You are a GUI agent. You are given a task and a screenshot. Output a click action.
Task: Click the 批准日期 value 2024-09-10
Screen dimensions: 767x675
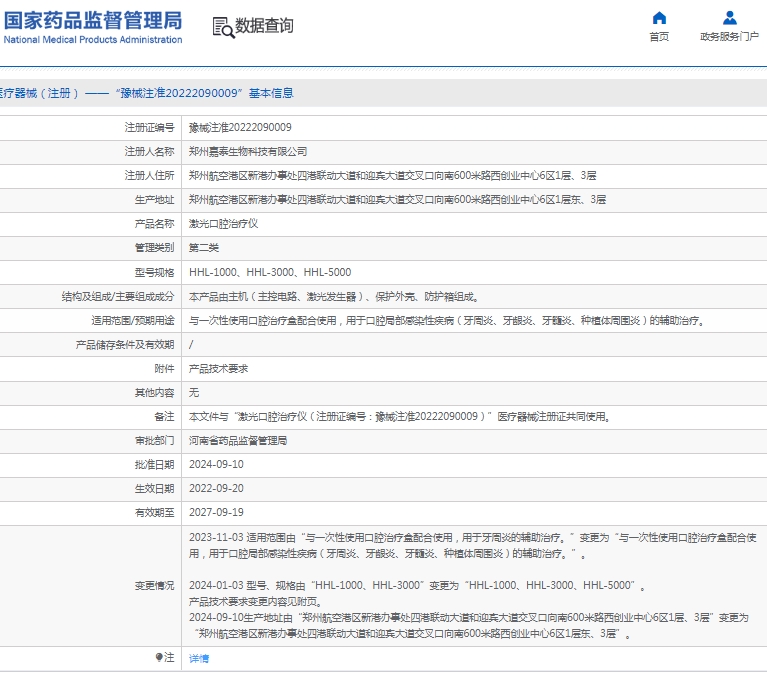coord(216,465)
